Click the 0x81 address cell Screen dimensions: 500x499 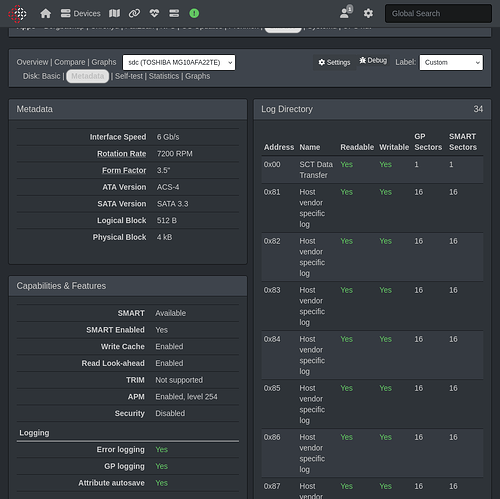(x=272, y=192)
